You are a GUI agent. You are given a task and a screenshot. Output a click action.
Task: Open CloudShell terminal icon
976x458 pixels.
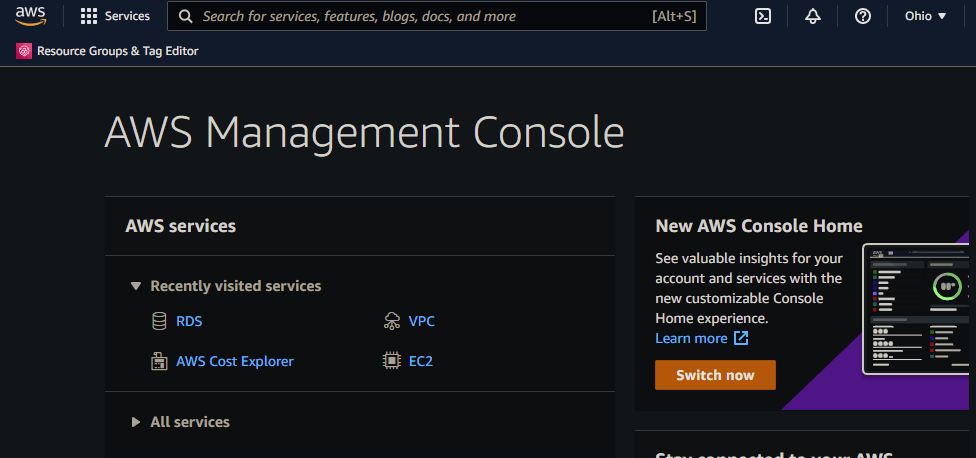coord(762,16)
